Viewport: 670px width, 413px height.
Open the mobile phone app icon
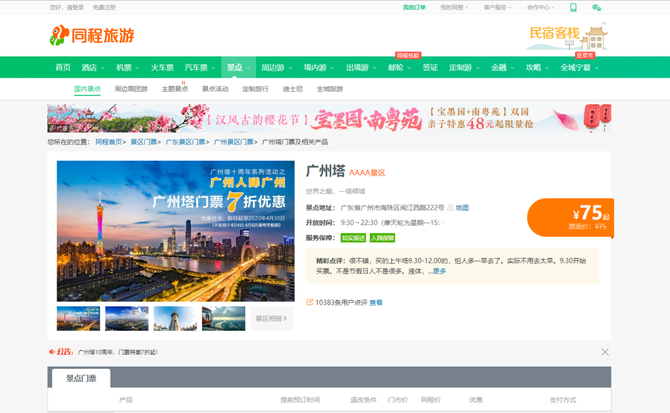[573, 7]
